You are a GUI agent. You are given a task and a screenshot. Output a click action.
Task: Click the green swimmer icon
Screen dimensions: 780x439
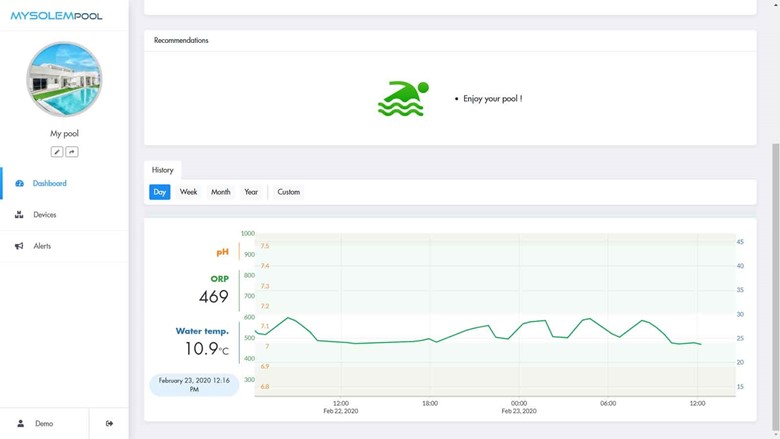403,99
